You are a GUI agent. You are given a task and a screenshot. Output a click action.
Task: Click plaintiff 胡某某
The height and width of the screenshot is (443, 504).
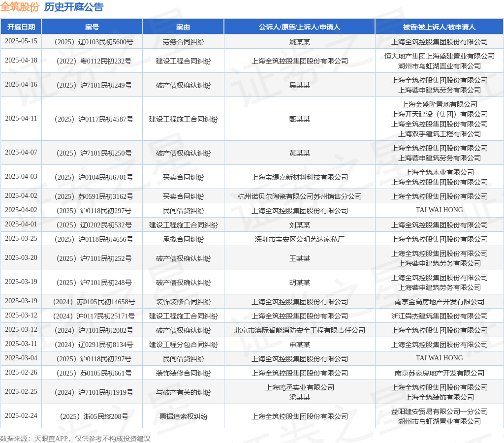click(300, 283)
